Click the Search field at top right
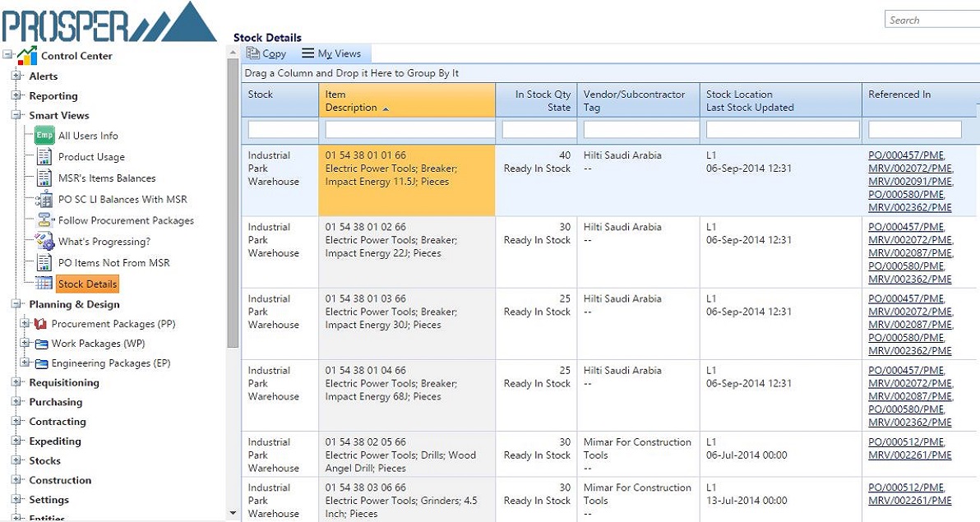This screenshot has width=980, height=522. pos(931,20)
